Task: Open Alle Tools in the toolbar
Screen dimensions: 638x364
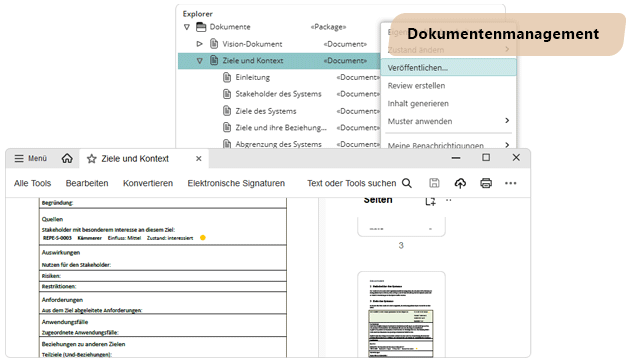Action: click(x=33, y=183)
